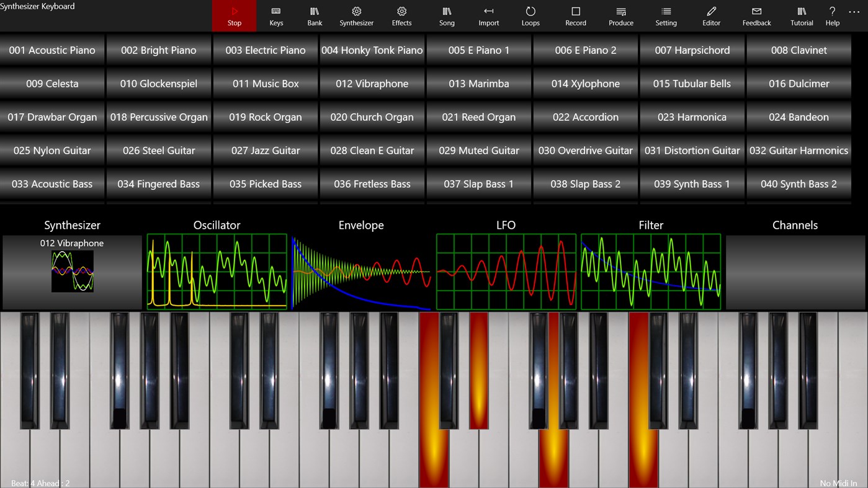Select the Synthesizer toolbar icon

click(356, 16)
